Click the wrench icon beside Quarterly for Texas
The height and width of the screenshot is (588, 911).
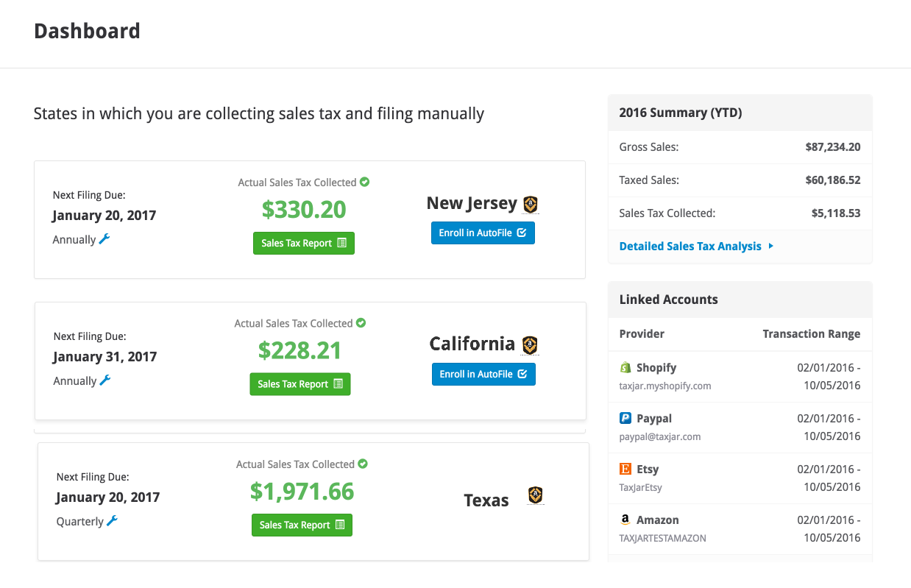[109, 521]
